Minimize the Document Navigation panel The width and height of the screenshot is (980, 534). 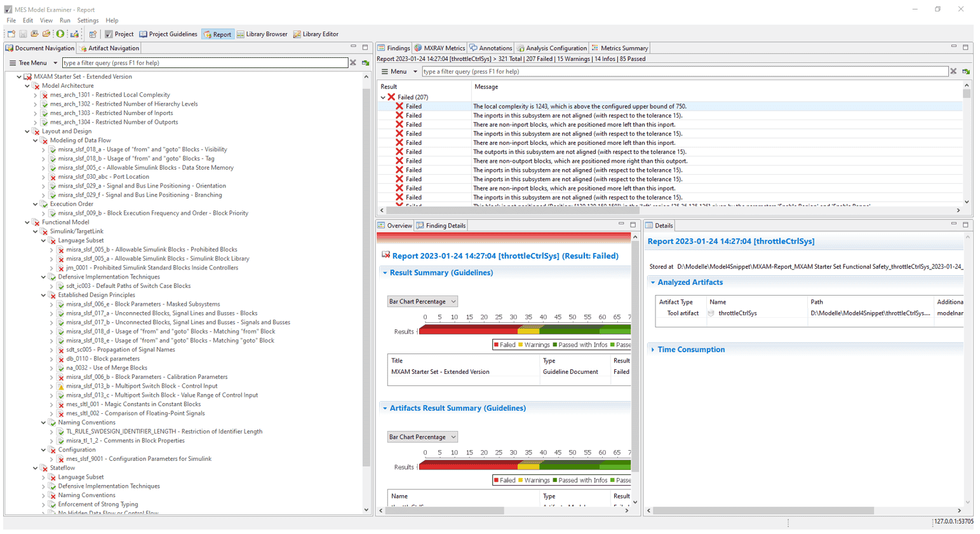point(353,47)
